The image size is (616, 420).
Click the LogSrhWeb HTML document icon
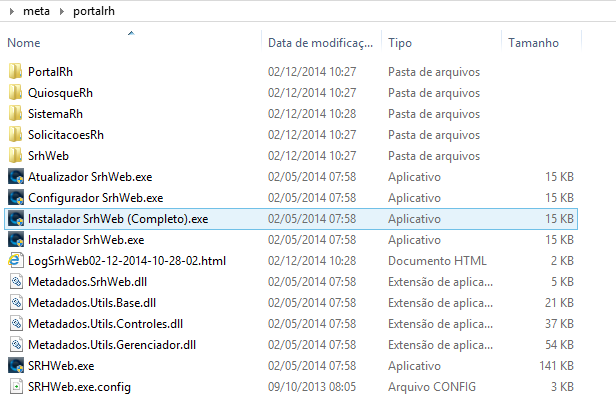coord(16,261)
